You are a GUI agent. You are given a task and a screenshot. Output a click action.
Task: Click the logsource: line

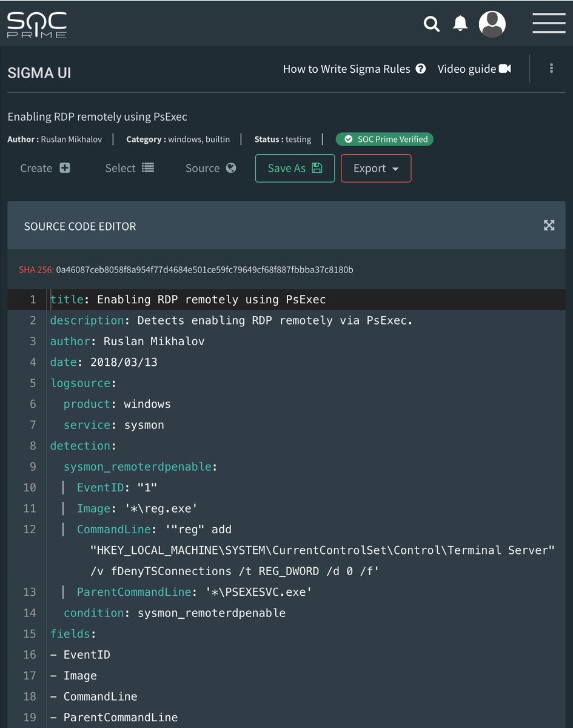[83, 383]
